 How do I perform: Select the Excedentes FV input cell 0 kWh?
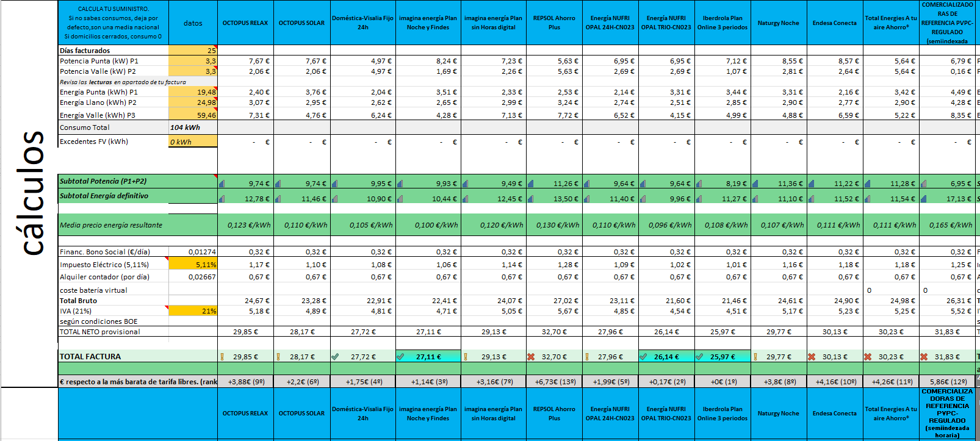(x=193, y=142)
